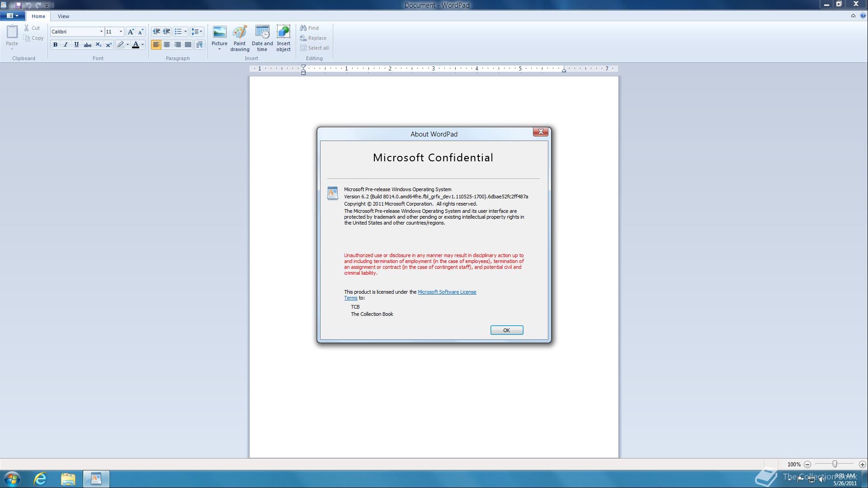Click Find in the Editing group
The height and width of the screenshot is (488, 868).
click(309, 28)
